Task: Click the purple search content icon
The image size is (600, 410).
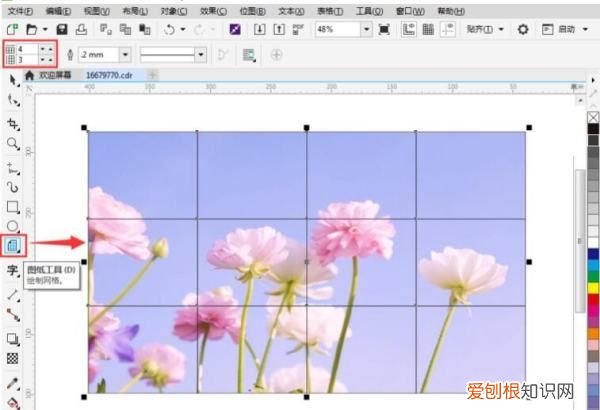Action: [x=235, y=29]
